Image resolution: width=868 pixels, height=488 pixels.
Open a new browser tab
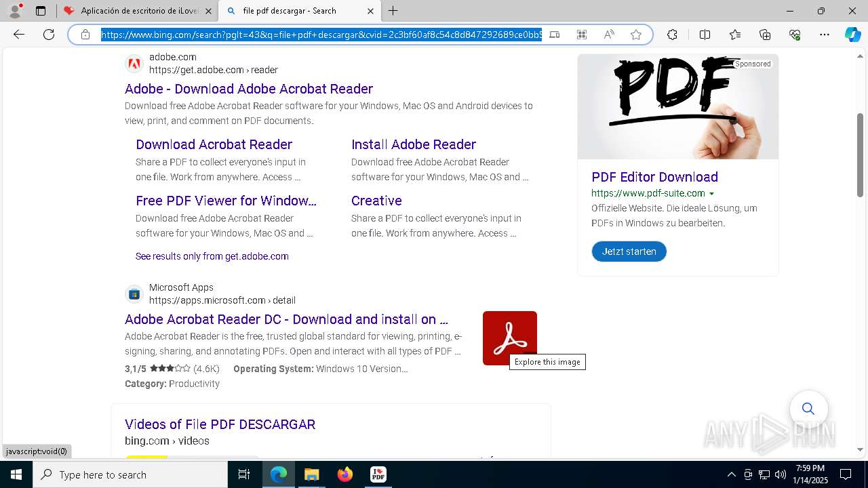[x=393, y=11]
